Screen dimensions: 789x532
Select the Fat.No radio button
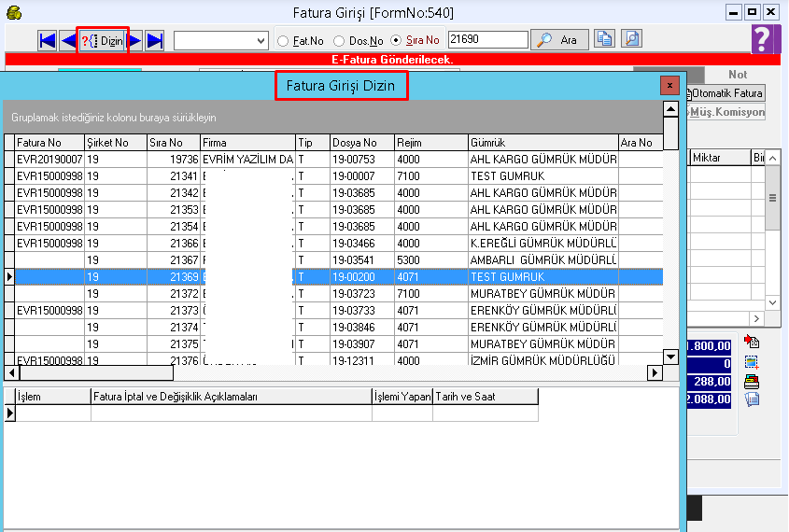tap(283, 41)
